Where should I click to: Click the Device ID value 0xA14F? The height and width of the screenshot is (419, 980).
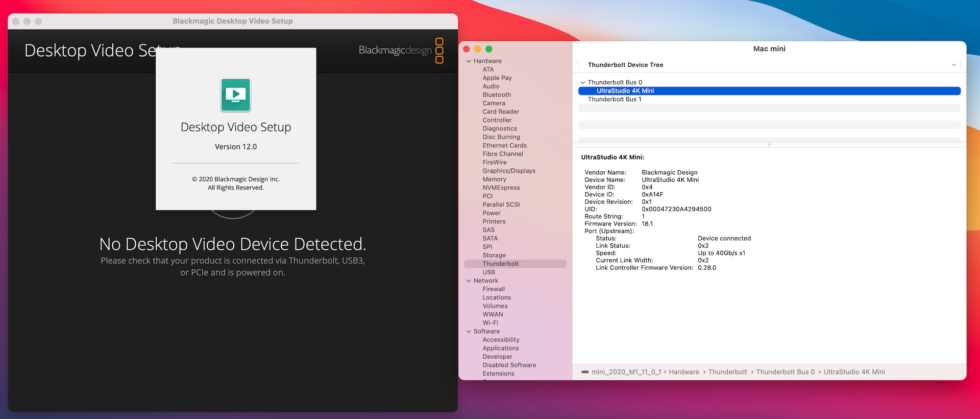652,195
